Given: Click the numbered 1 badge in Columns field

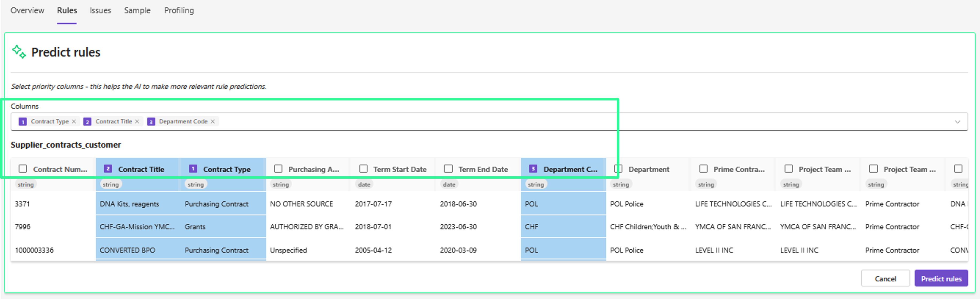Looking at the screenshot, I should point(23,122).
